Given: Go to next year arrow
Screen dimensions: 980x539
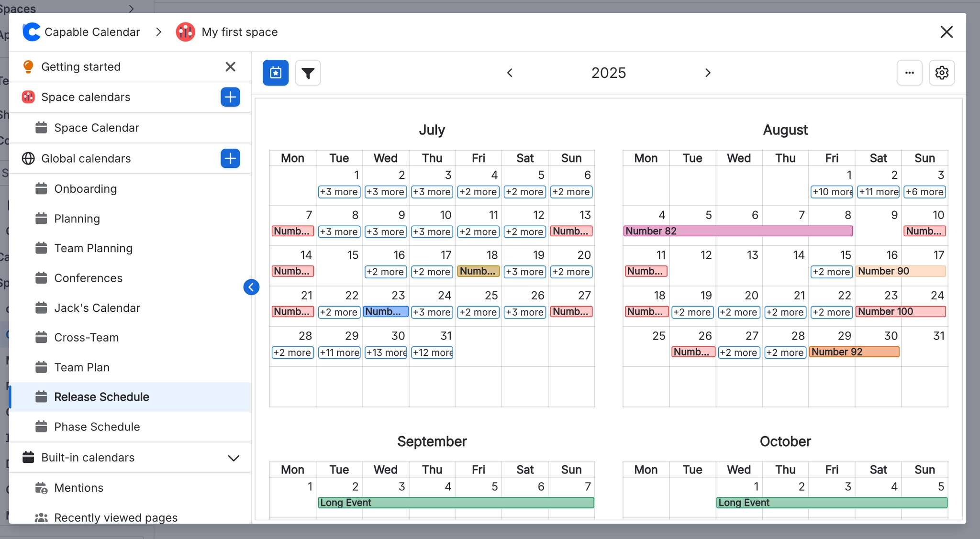Looking at the screenshot, I should coord(708,73).
